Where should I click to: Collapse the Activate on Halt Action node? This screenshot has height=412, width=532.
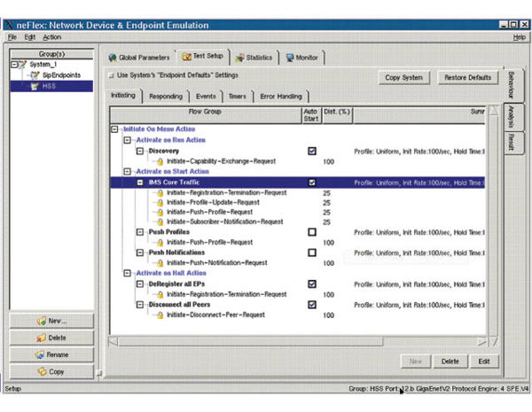[x=127, y=273]
